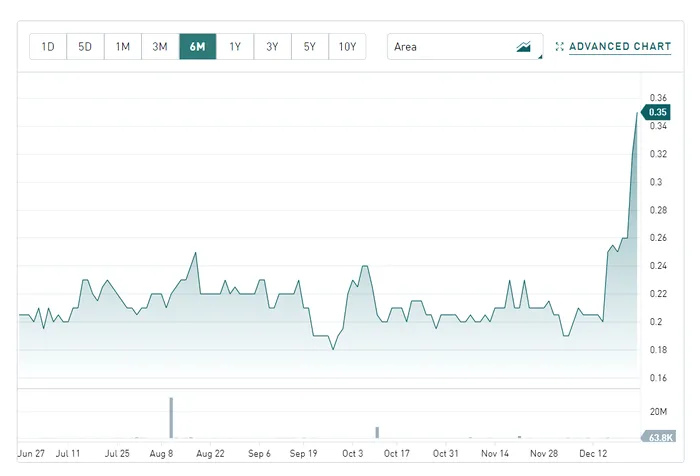View the 10Y price range
Image resolution: width=700 pixels, height=476 pixels.
pos(347,47)
